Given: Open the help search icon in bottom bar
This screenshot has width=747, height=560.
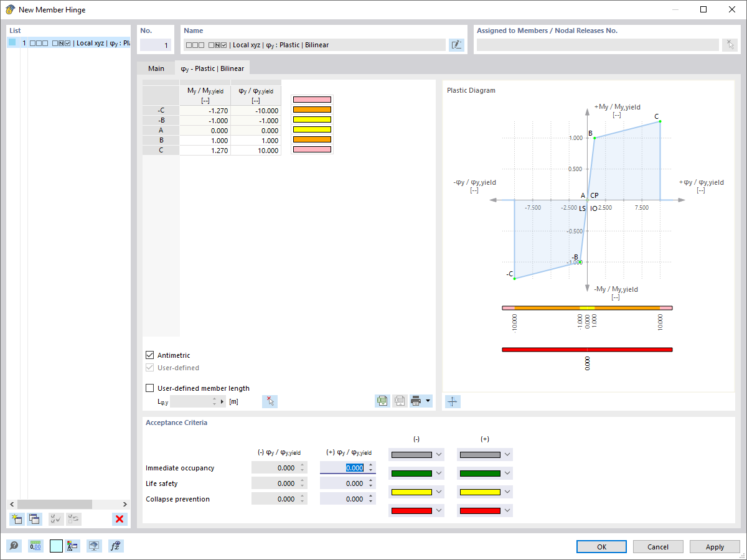Looking at the screenshot, I should point(14,546).
